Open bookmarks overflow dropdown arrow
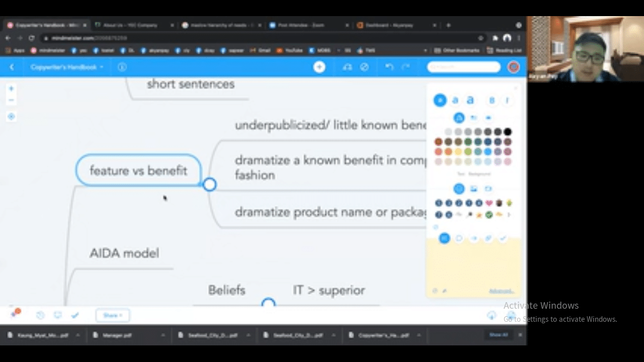The width and height of the screenshot is (644, 362). point(425,50)
